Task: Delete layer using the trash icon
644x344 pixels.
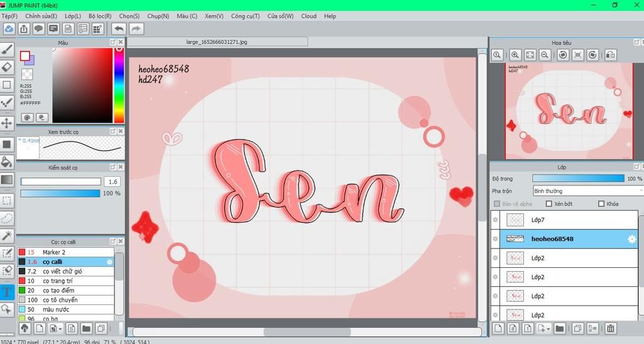Action: coord(610,328)
